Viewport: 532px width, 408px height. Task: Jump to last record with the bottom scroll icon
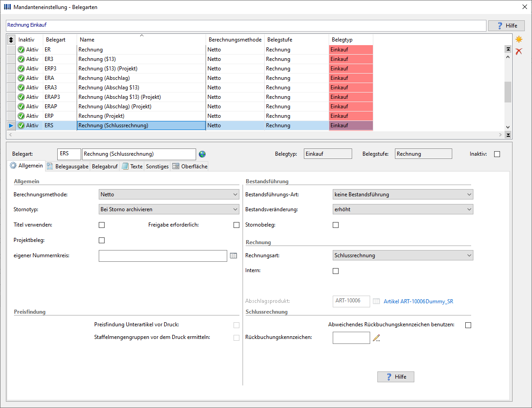508,135
